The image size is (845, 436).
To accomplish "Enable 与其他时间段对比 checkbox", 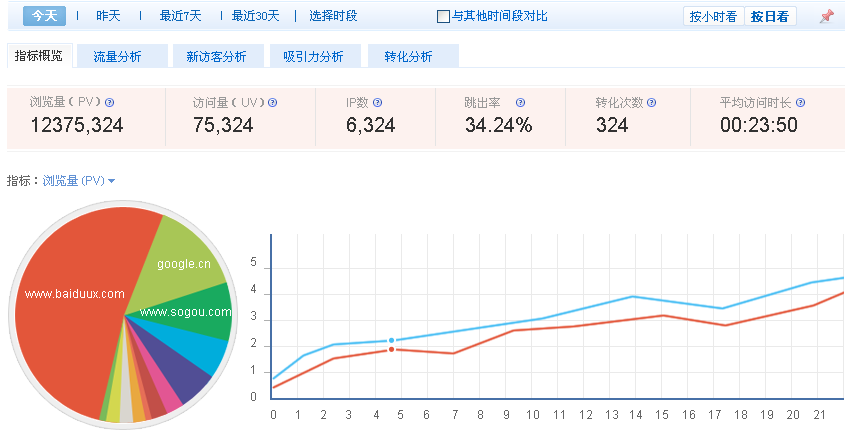I will point(443,17).
